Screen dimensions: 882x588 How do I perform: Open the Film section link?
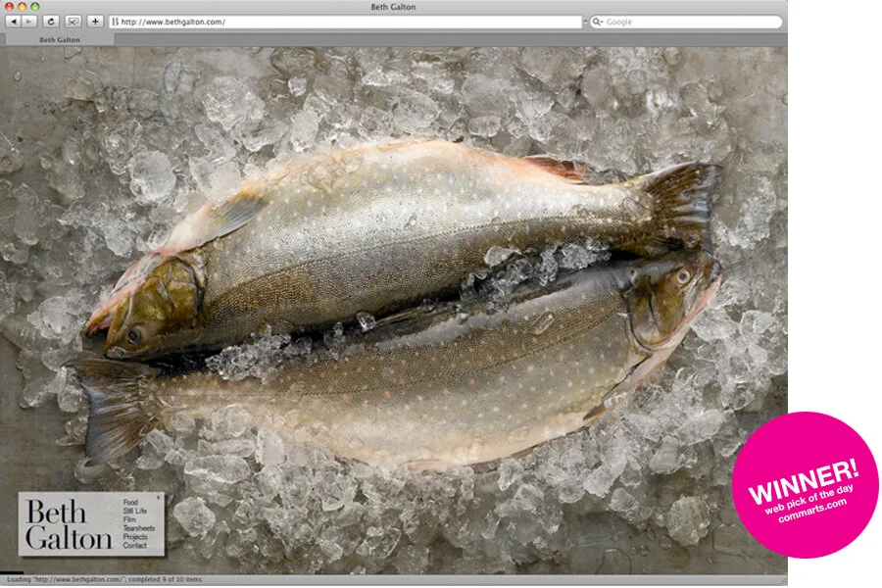(x=129, y=519)
